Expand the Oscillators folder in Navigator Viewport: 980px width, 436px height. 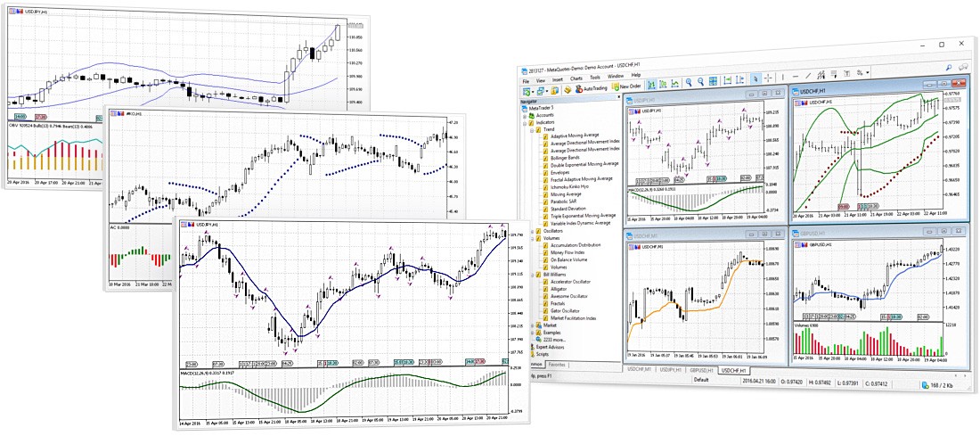533,231
